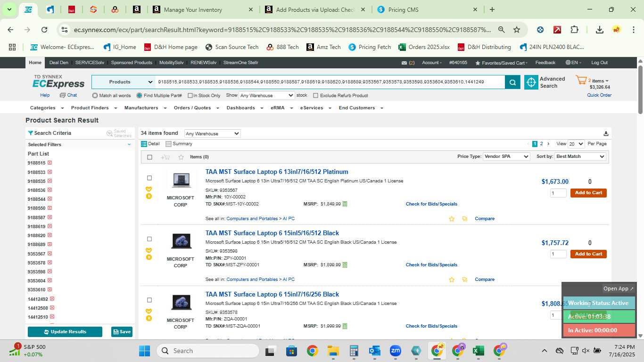Bookmark this page star icon
The width and height of the screenshot is (644, 362).
click(517, 30)
